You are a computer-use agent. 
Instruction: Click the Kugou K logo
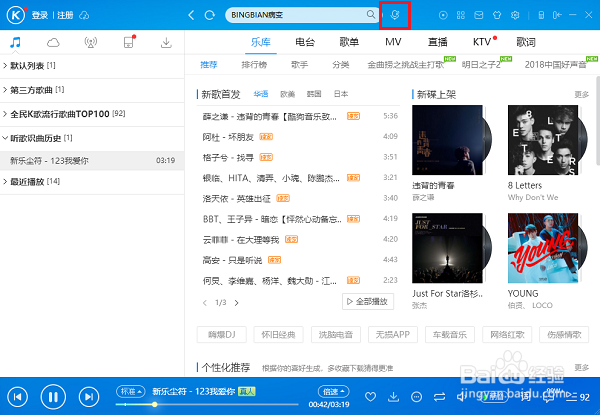tap(16, 15)
